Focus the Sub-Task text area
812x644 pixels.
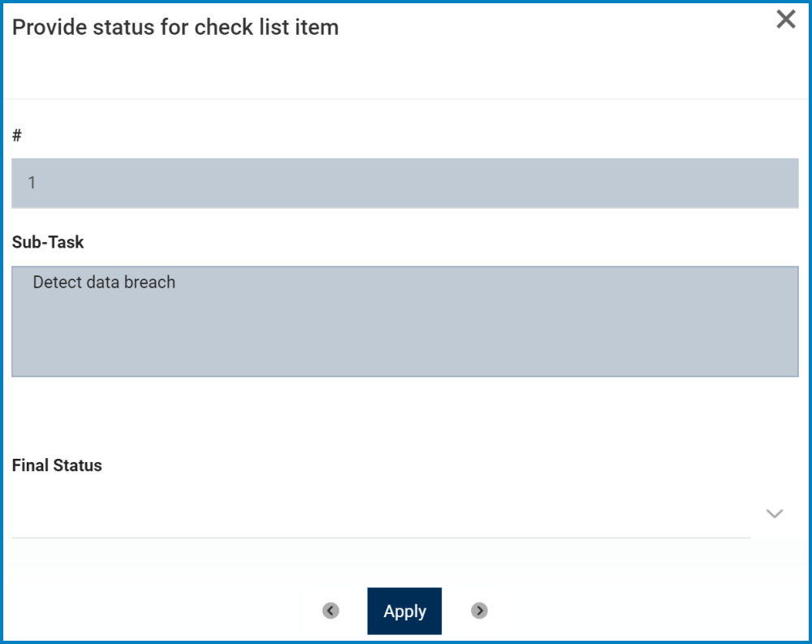point(404,321)
